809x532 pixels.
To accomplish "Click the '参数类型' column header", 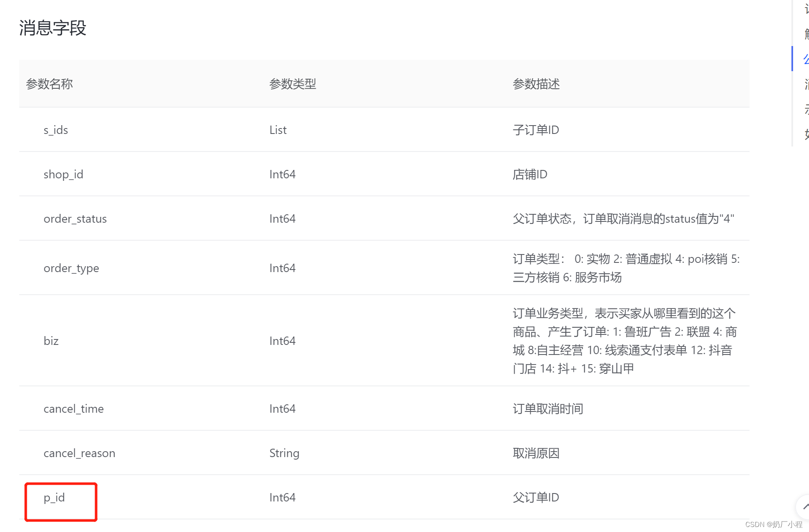I will (x=293, y=84).
